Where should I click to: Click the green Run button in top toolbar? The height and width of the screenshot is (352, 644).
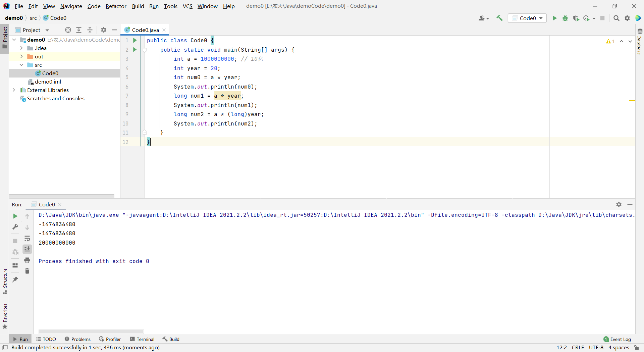pyautogui.click(x=554, y=18)
